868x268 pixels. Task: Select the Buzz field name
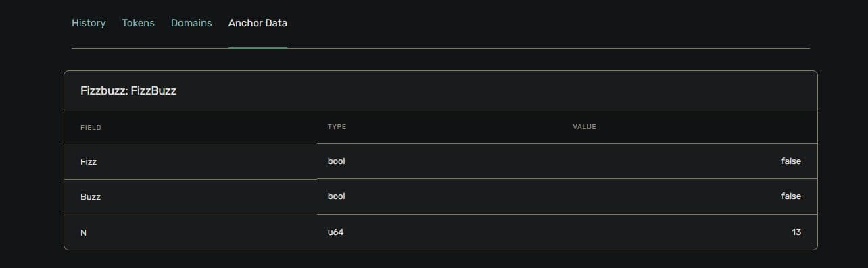click(x=91, y=196)
